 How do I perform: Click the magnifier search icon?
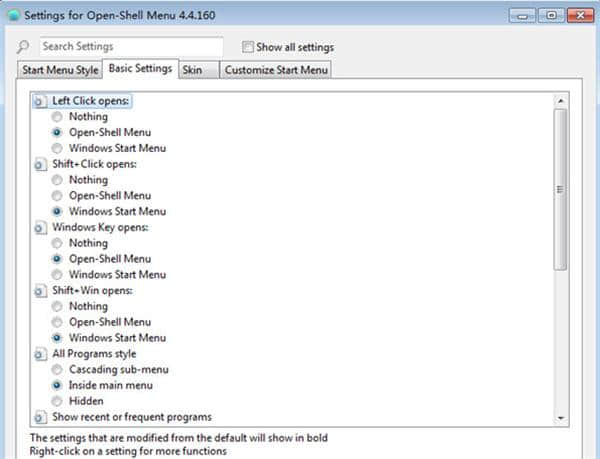(x=24, y=47)
